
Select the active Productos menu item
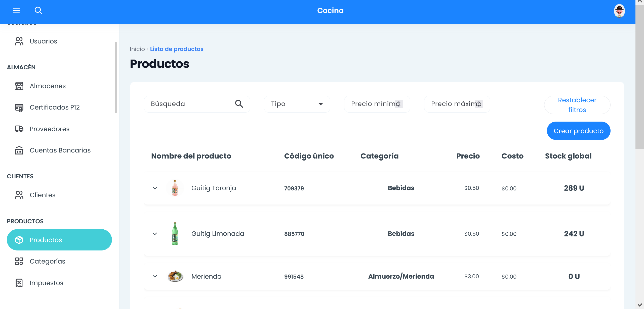pyautogui.click(x=59, y=240)
